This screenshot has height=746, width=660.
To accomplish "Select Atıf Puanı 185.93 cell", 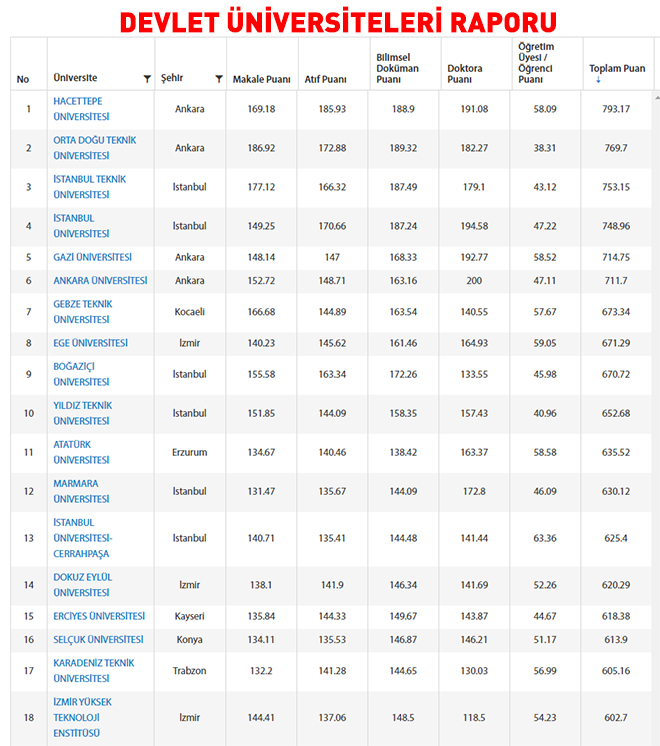I will coord(332,109).
